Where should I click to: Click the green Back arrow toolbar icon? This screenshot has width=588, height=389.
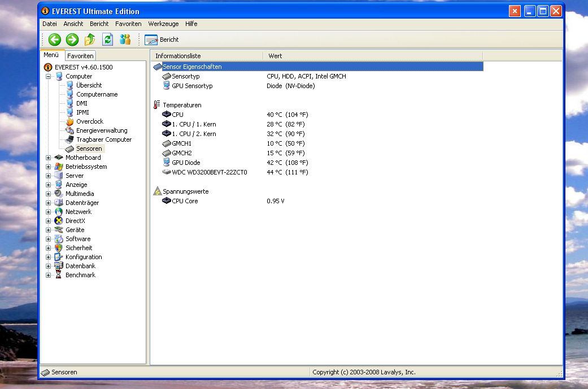(x=55, y=40)
